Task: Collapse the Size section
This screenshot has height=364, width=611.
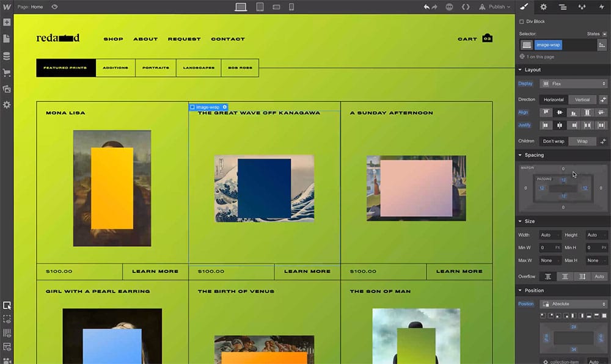Action: [x=529, y=221]
